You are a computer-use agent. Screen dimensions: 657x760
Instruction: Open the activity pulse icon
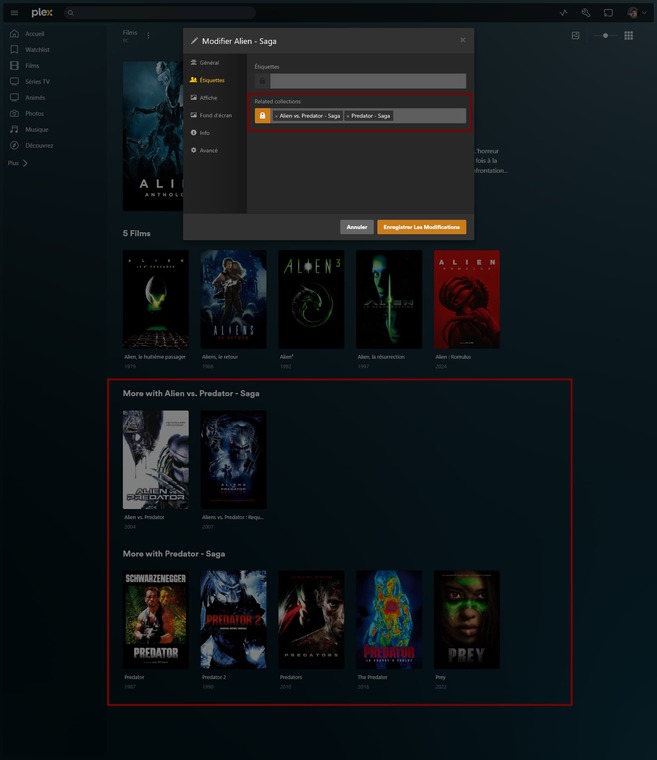pyautogui.click(x=563, y=13)
